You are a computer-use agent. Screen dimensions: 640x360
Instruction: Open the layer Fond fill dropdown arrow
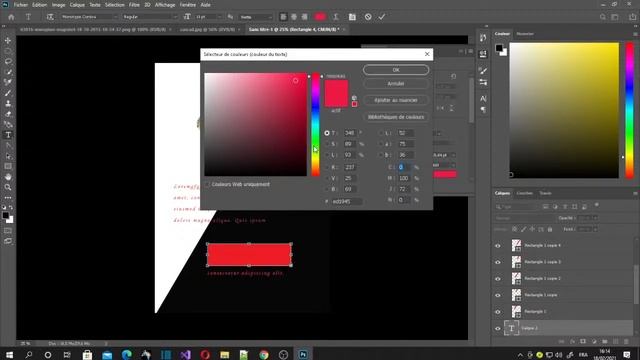[x=595, y=229]
